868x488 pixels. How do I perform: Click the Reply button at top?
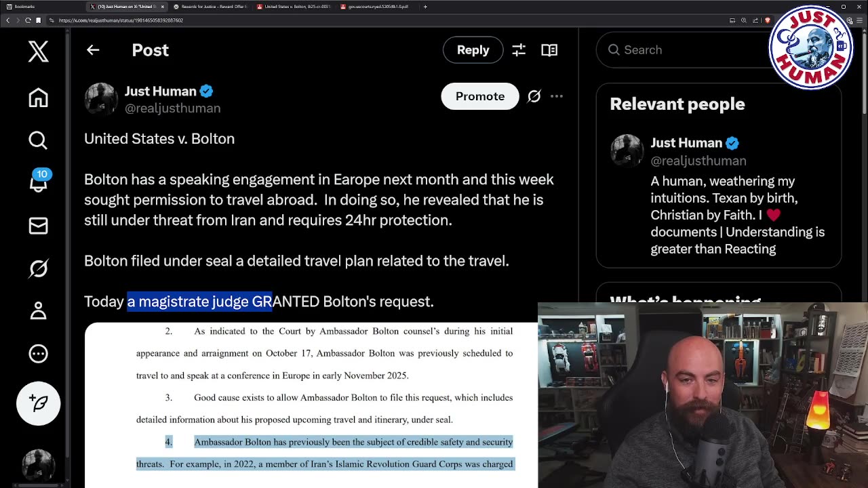coord(473,50)
